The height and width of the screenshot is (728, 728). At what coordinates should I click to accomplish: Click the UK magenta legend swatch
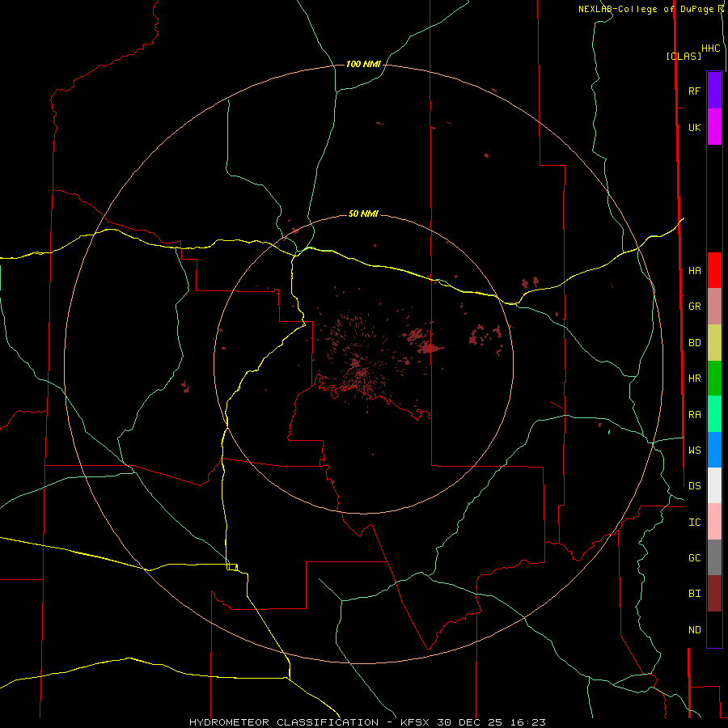point(714,127)
